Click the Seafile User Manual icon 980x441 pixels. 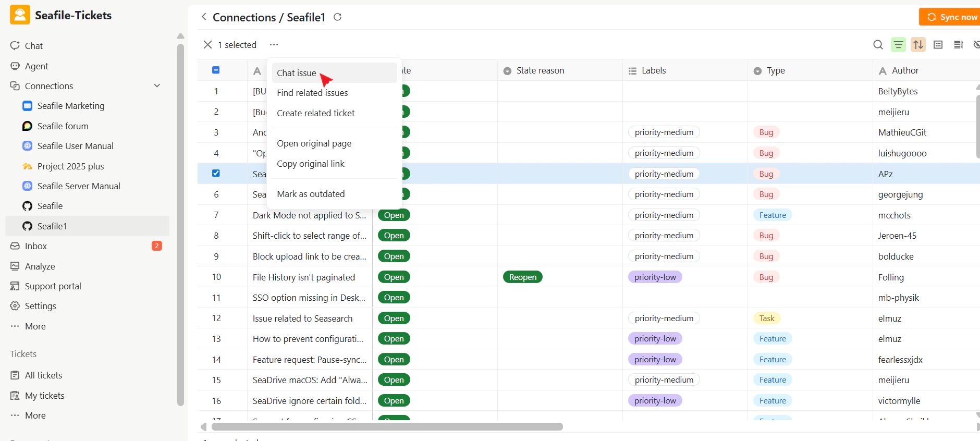[28, 146]
